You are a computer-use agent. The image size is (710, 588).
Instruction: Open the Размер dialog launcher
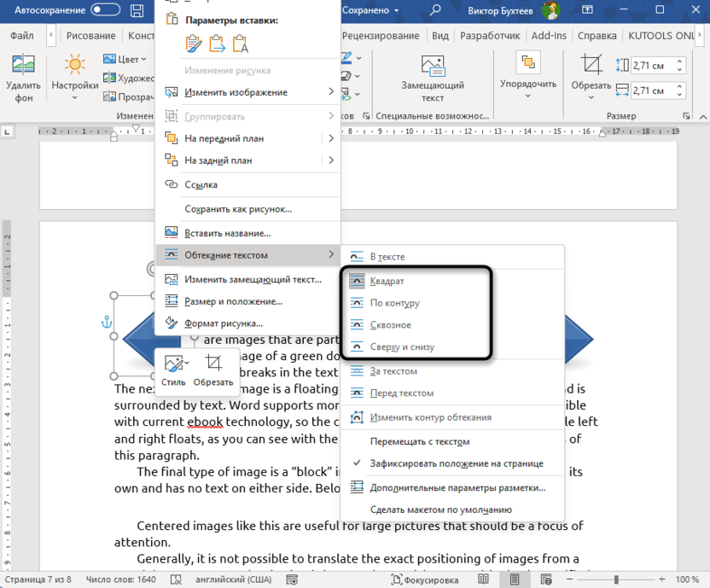686,116
